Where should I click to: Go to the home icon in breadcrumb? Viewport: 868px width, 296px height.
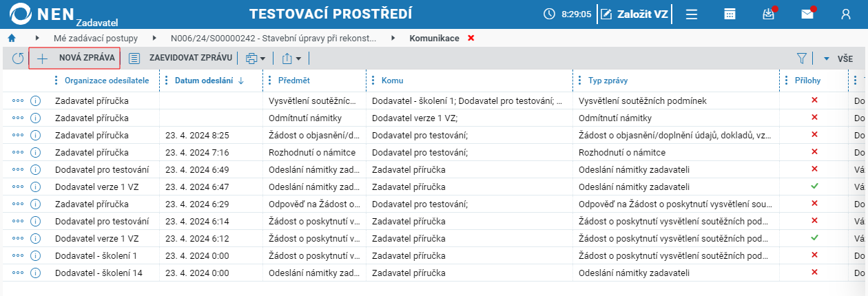[x=11, y=38]
